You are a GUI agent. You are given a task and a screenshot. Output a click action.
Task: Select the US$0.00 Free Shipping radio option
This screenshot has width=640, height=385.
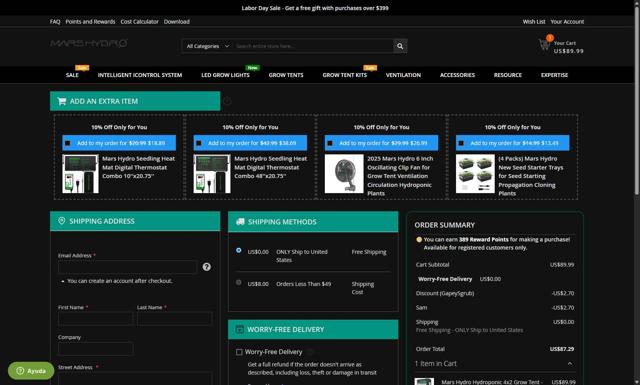click(239, 250)
